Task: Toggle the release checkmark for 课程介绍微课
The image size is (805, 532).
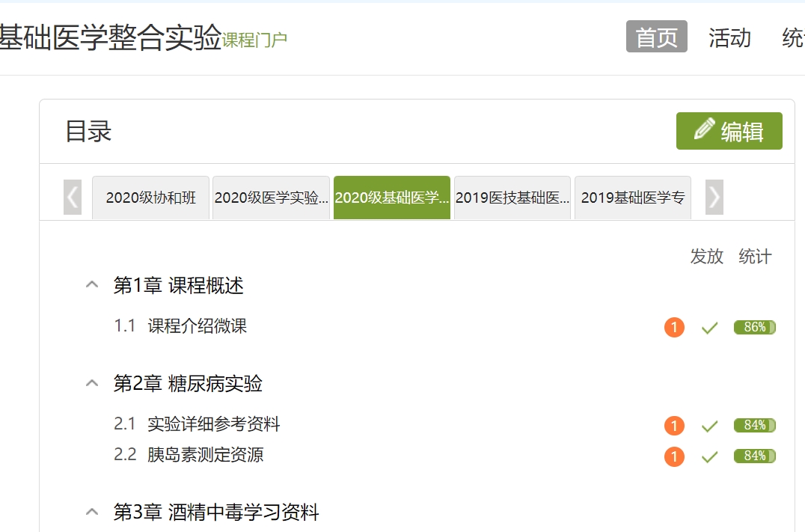Action: [709, 328]
